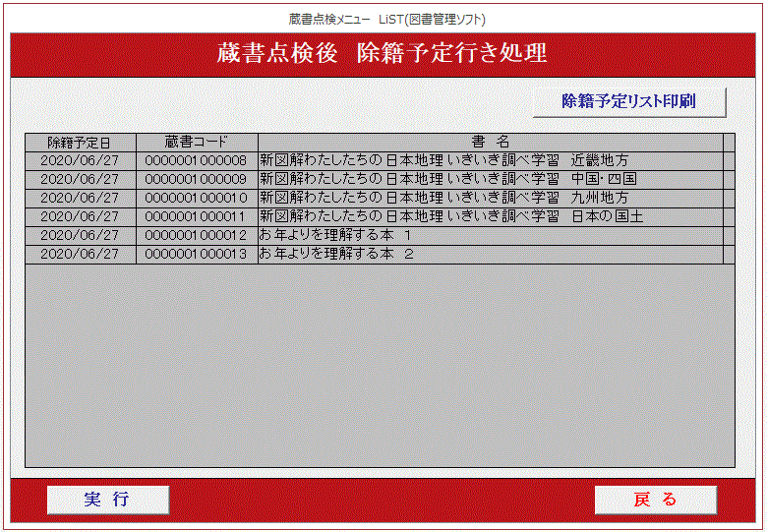
Task: Click the title ending 九州地方
Action: tap(491, 198)
